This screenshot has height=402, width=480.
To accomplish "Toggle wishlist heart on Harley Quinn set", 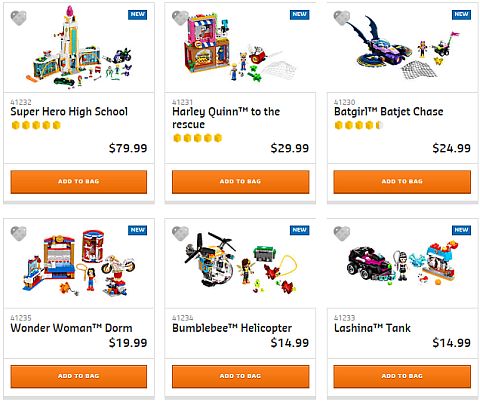I will (180, 18).
